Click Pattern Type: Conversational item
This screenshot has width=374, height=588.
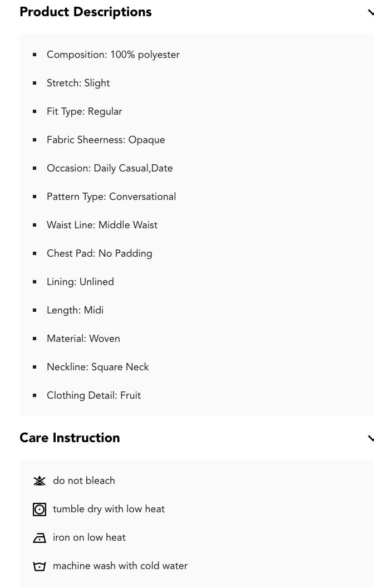[111, 197]
